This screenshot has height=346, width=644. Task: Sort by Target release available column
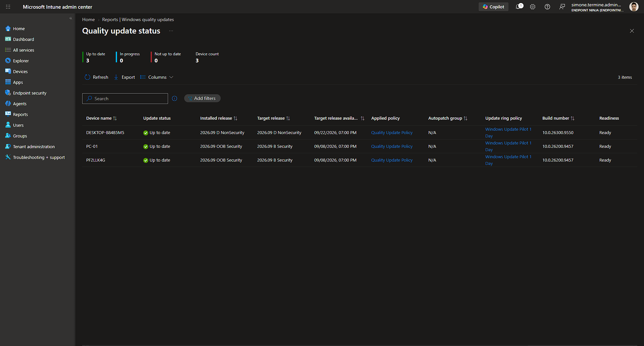[363, 118]
